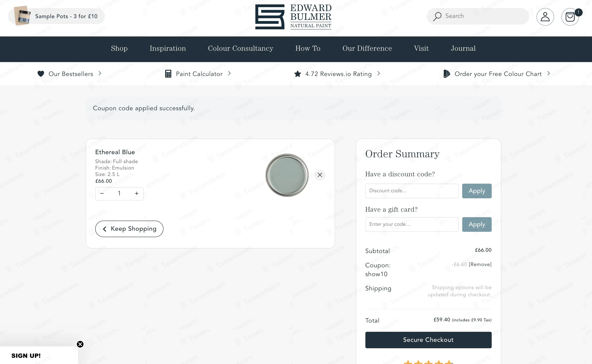
Task: Click the Shade: Full shade text
Action: click(116, 161)
